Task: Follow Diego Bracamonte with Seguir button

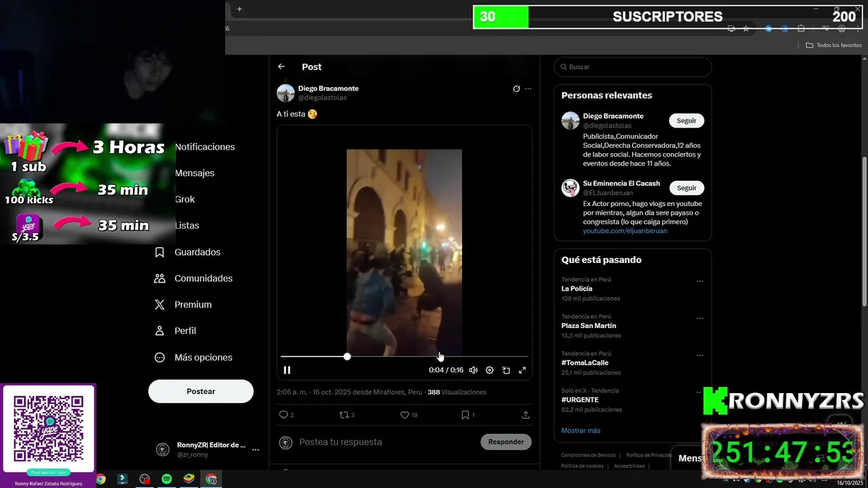Action: 686,121
